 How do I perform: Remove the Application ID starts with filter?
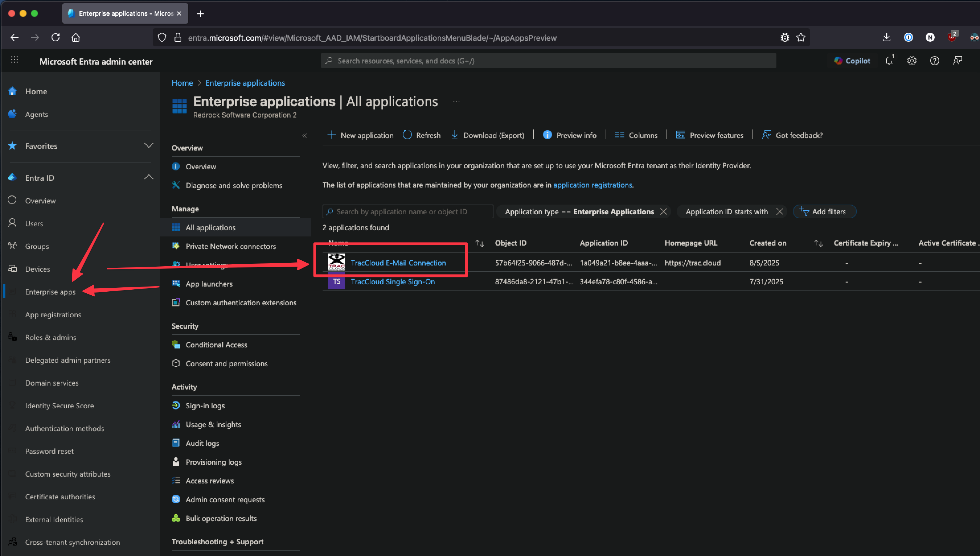[779, 211]
